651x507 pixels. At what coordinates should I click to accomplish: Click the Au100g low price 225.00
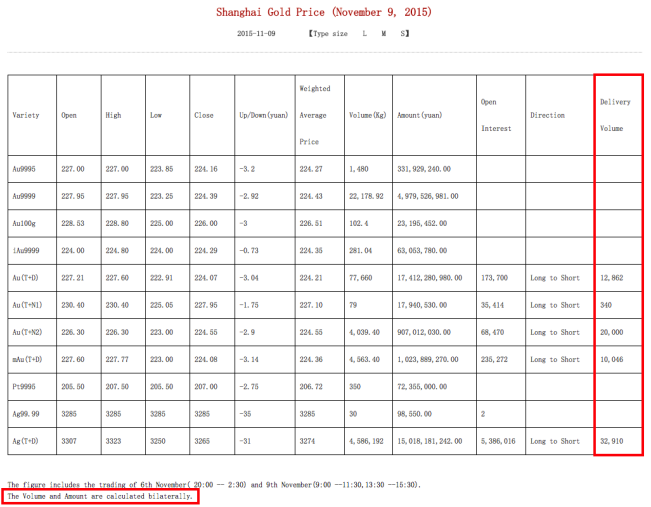162,223
